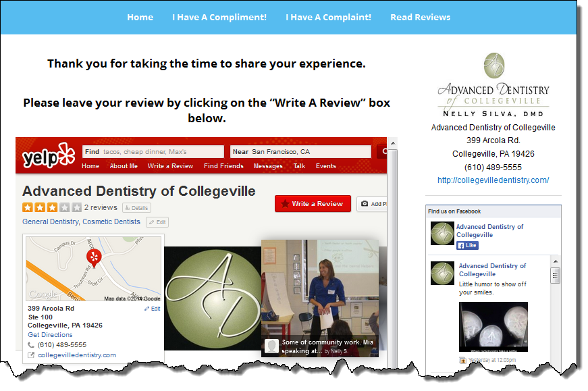Click the Near location input field
The width and height of the screenshot is (588, 391).
pos(300,151)
